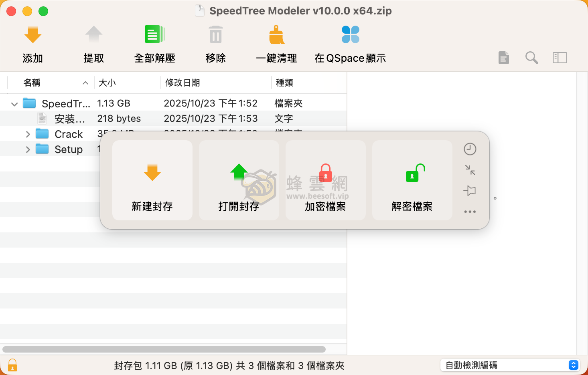Image resolution: width=588 pixels, height=375 pixels.
Task: Sort by 修改日期 column header
Action: click(216, 83)
